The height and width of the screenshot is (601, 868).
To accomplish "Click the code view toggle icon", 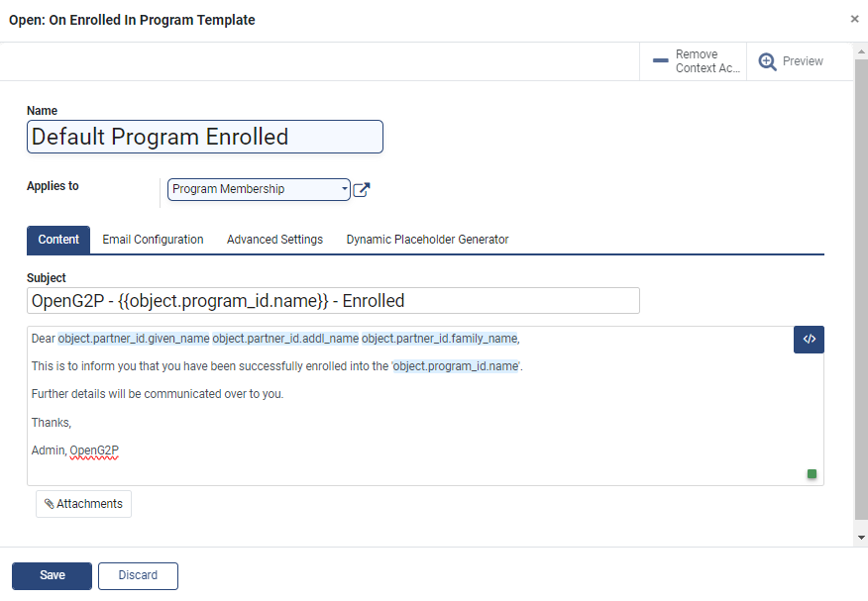I will pos(809,340).
